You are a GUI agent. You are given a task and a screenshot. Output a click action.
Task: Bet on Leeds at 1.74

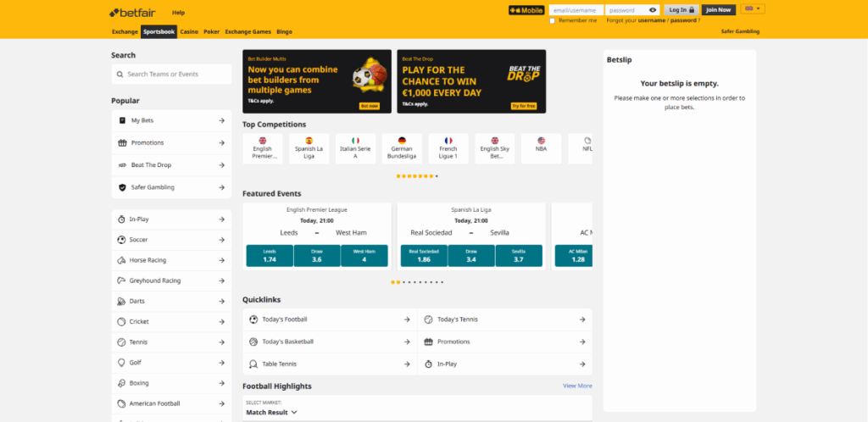point(270,256)
